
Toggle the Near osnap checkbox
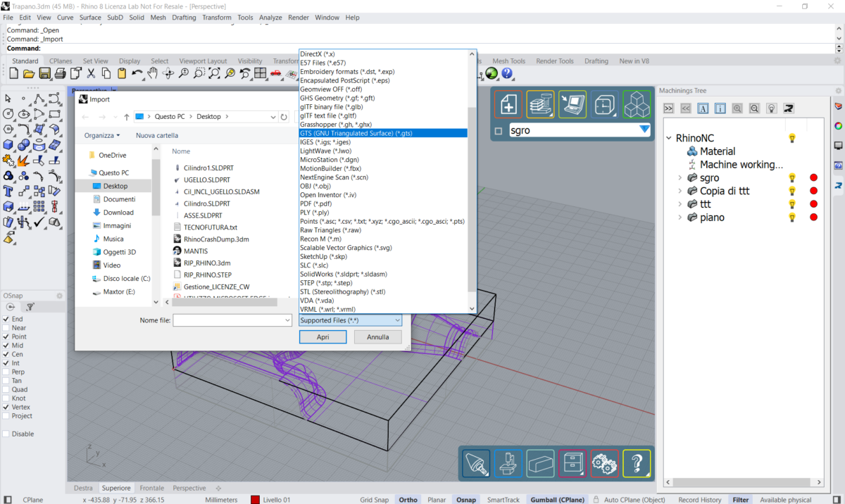6,328
